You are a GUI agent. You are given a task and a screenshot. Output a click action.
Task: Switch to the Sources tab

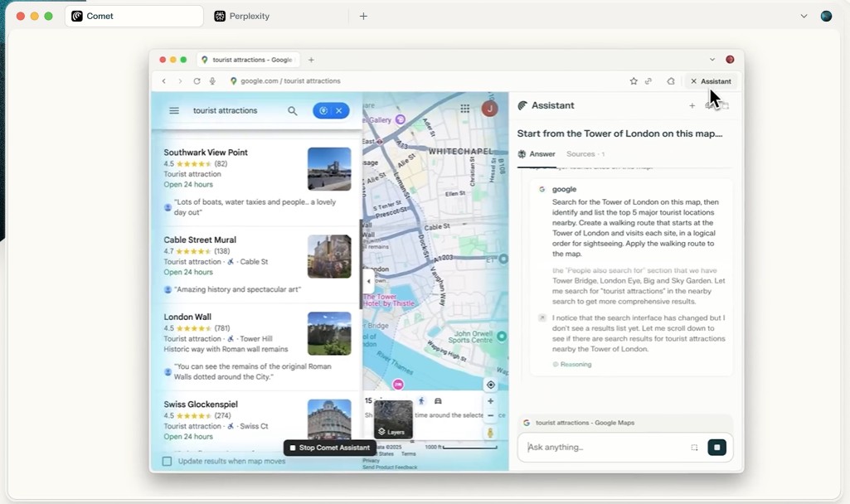[x=585, y=154]
